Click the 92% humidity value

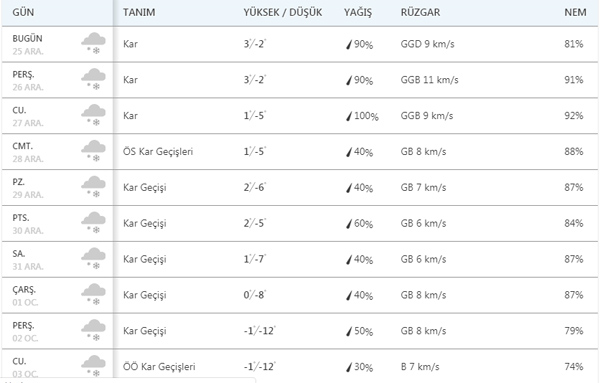[x=574, y=116]
